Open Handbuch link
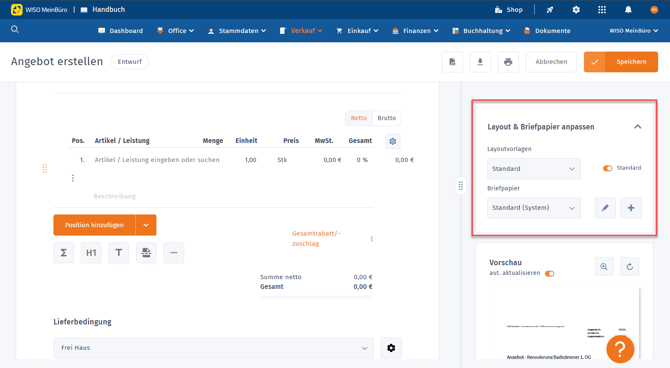The image size is (670, 368). point(103,9)
